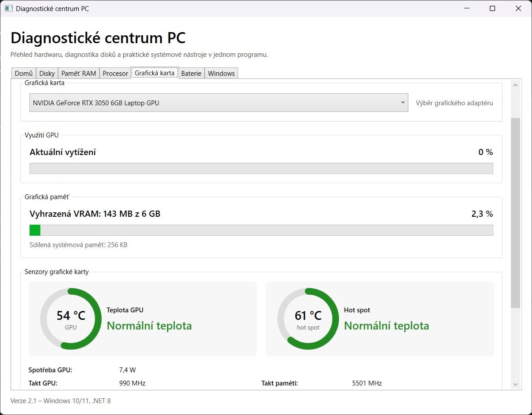This screenshot has height=415, width=532.
Task: Select the NVIDIA GeForce RTX 3050 combo box
Action: (x=219, y=103)
